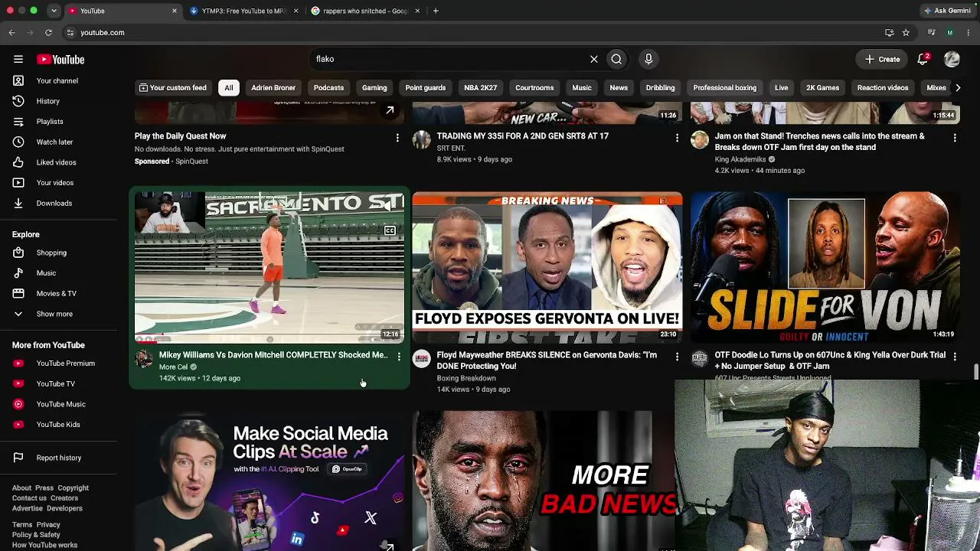Open options for TRADING MY 335i video
This screenshot has width=980, height=551.
click(677, 138)
